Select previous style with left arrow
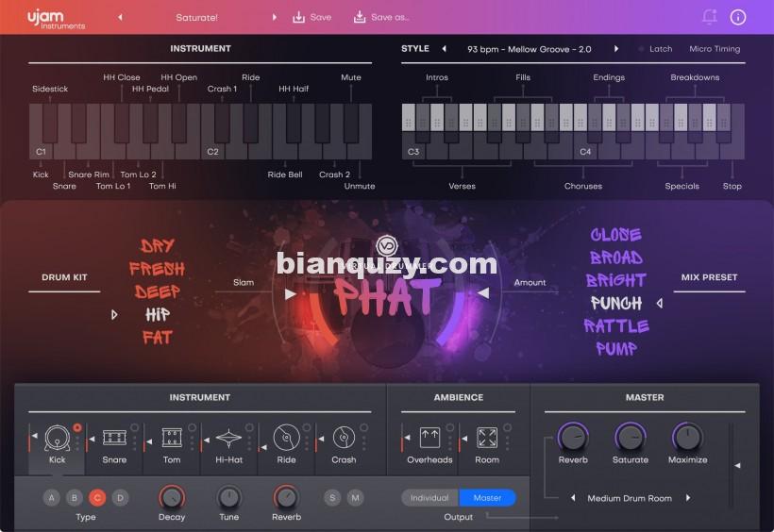Image resolution: width=774 pixels, height=532 pixels. click(445, 49)
